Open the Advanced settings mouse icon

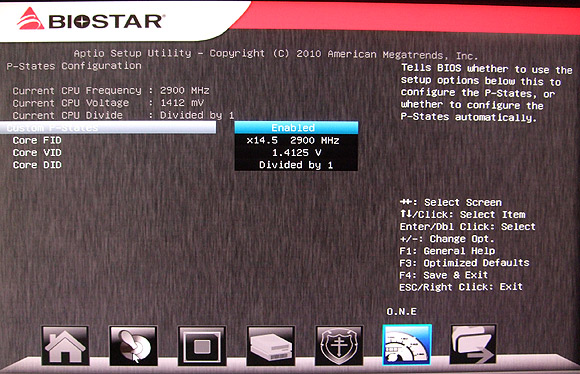click(133, 346)
